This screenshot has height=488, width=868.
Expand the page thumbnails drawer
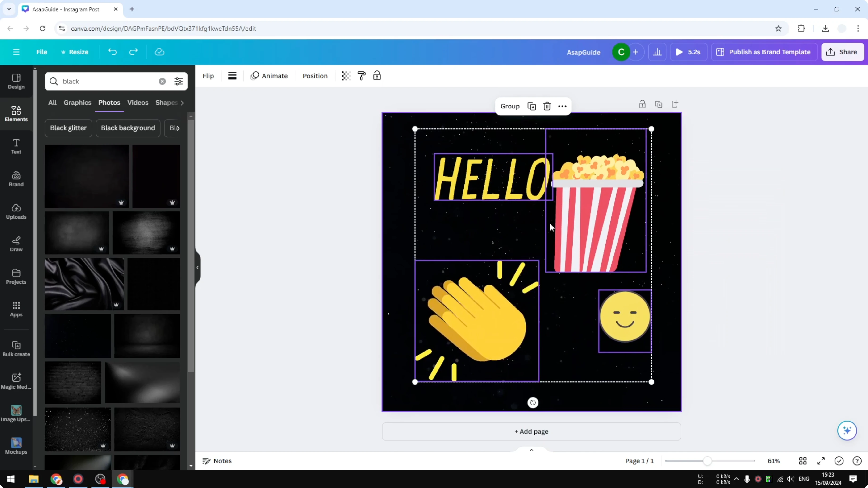[531, 450]
